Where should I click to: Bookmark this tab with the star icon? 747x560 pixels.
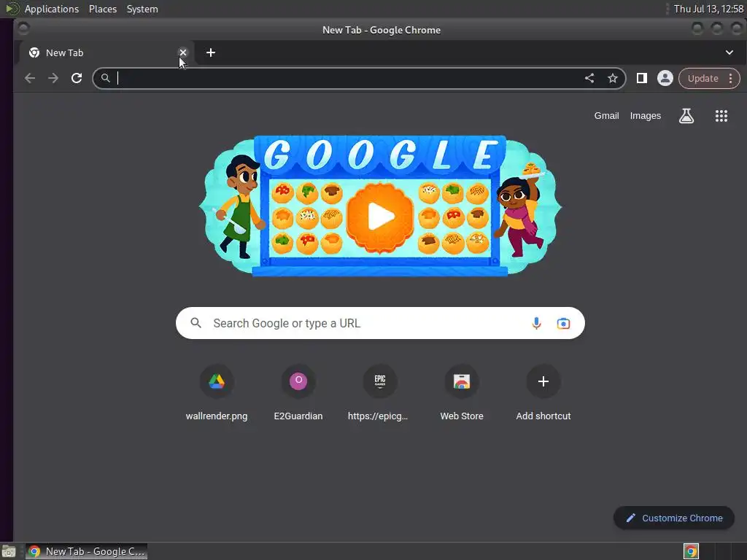tap(613, 78)
